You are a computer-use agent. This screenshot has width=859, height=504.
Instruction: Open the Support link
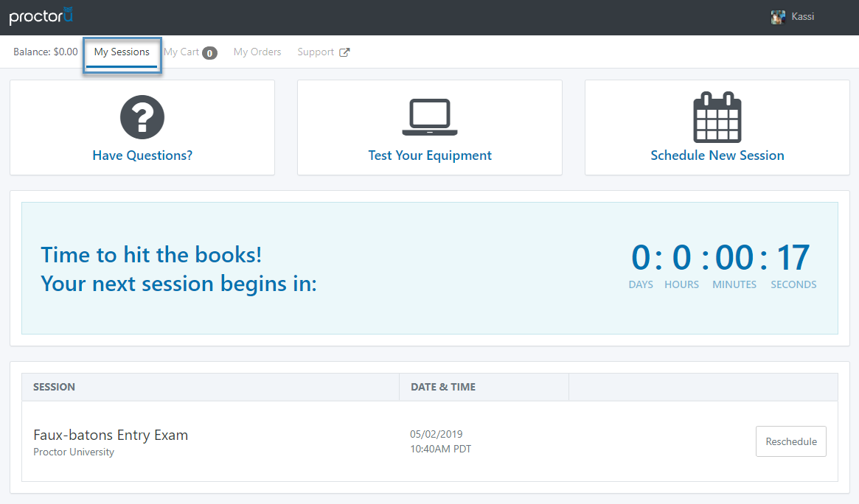click(x=316, y=52)
